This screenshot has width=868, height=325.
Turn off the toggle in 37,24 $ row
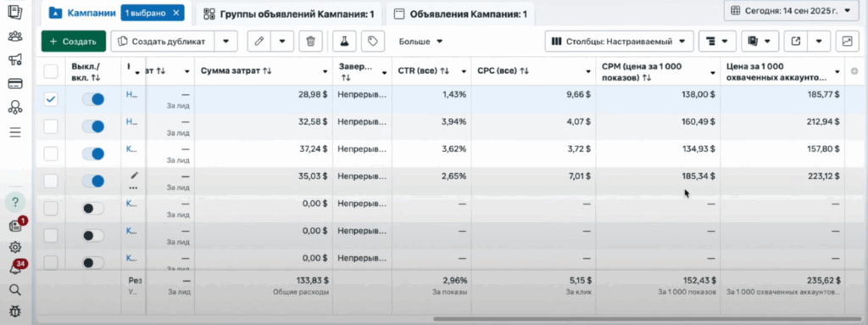93,154
